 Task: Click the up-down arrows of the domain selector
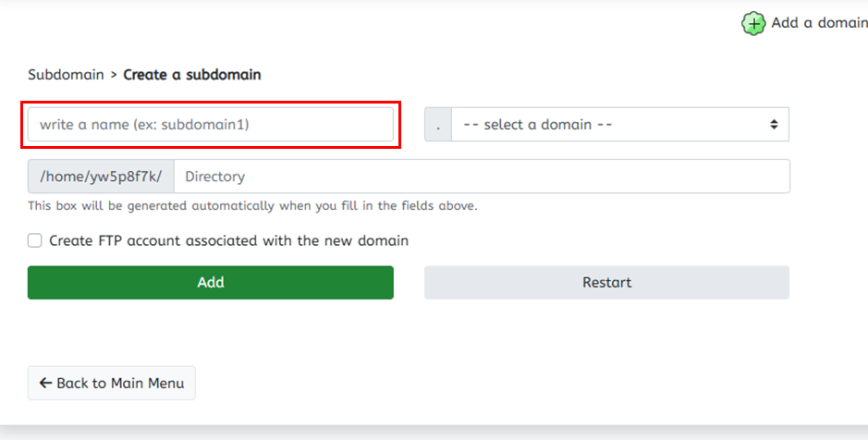pos(774,125)
